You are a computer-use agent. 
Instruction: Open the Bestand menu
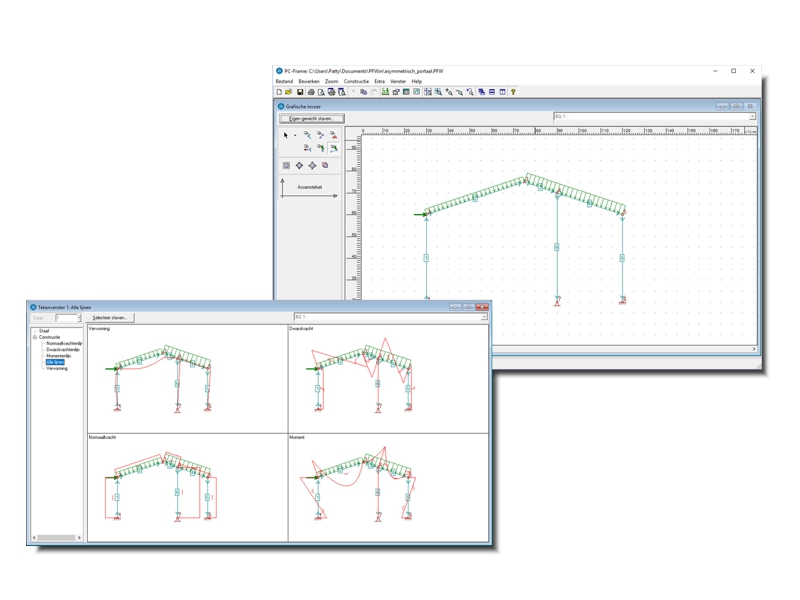[284, 82]
